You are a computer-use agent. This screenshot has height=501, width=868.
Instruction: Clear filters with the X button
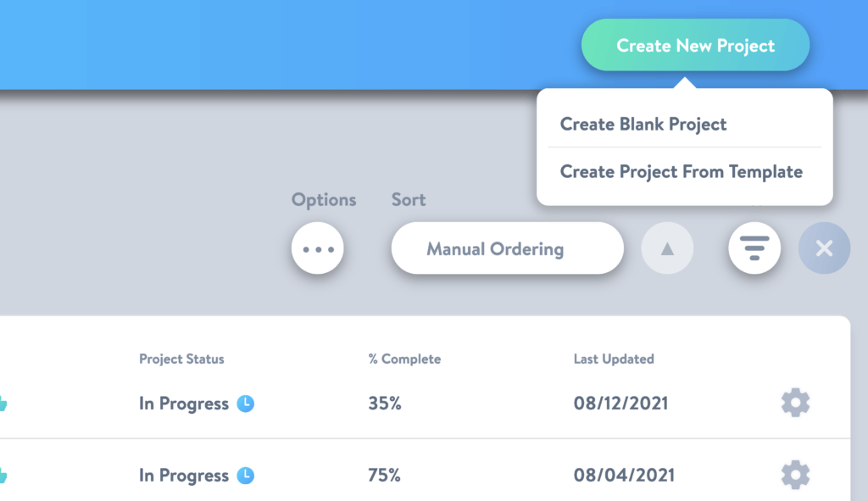(824, 248)
